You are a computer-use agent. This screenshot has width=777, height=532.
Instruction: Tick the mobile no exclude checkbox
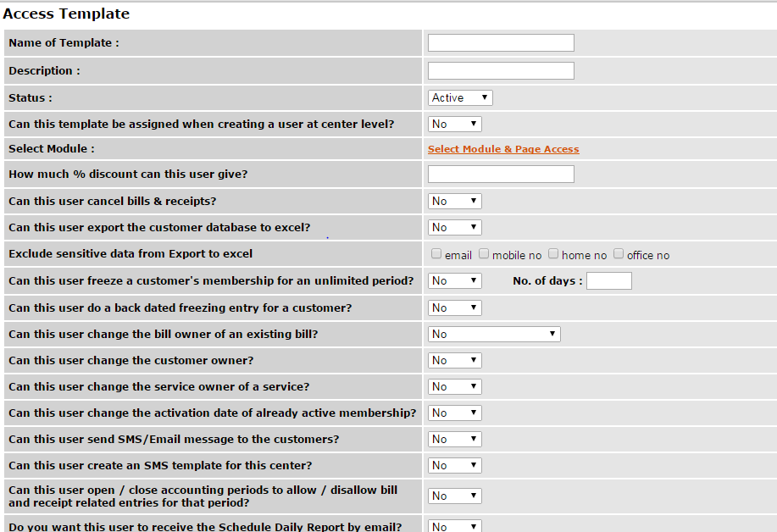point(484,253)
